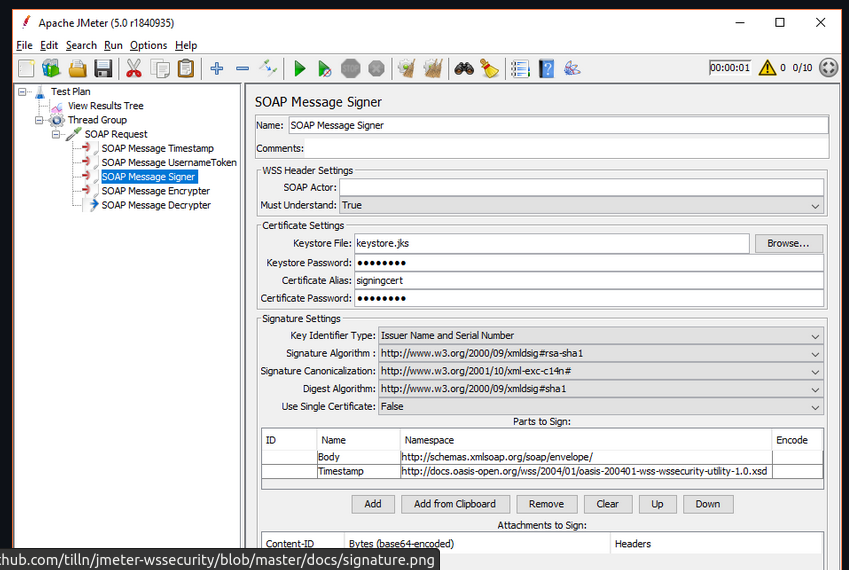Click the Shutdown test icon

click(376, 69)
